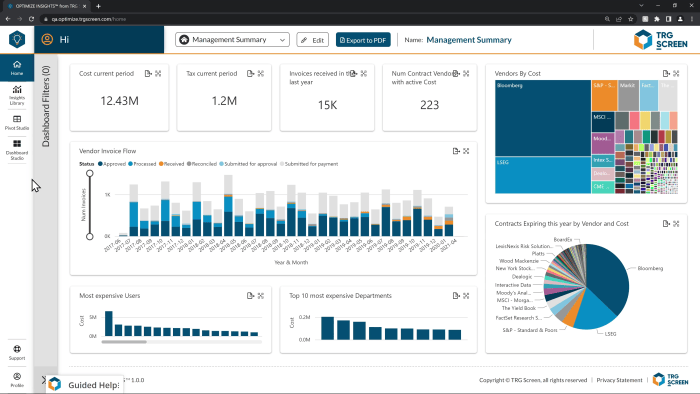Screen dimensions: 700x394
Task: Click the 12.43M cost value
Action: pos(120,101)
